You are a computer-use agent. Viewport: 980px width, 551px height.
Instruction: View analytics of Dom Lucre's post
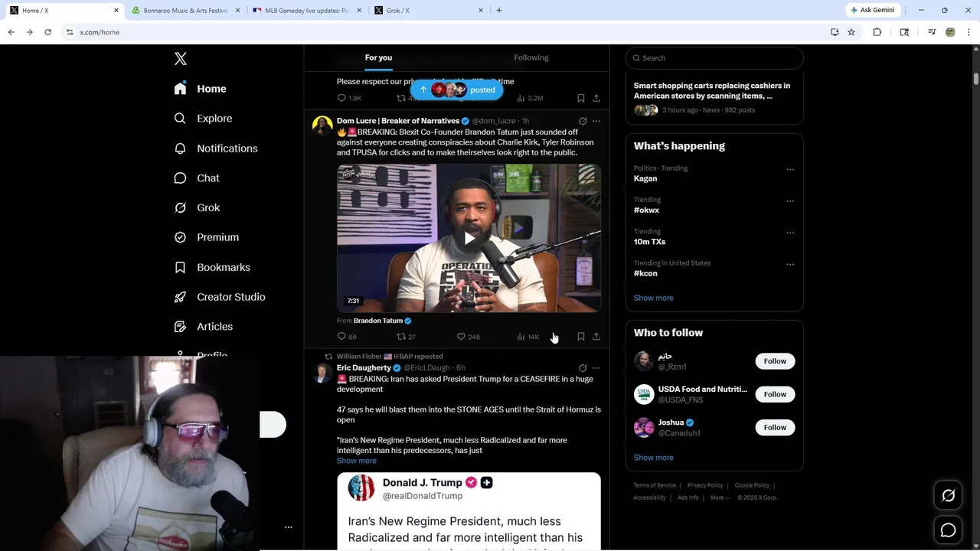click(528, 337)
